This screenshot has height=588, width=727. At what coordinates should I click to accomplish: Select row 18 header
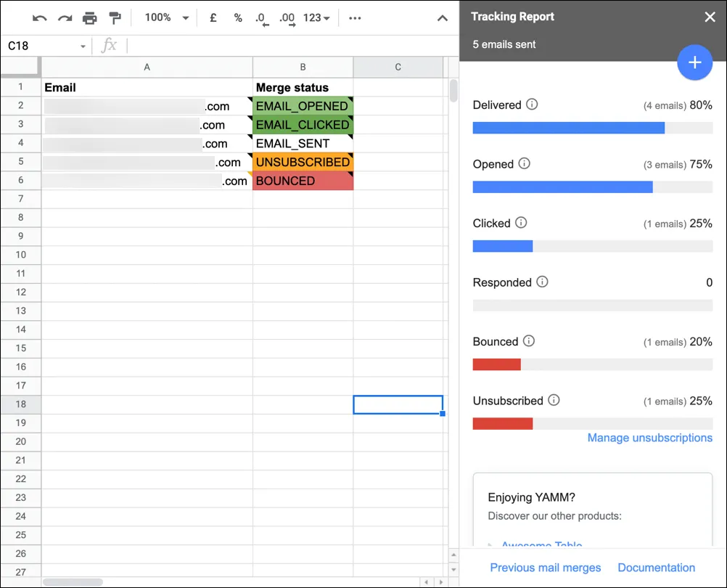coord(21,404)
